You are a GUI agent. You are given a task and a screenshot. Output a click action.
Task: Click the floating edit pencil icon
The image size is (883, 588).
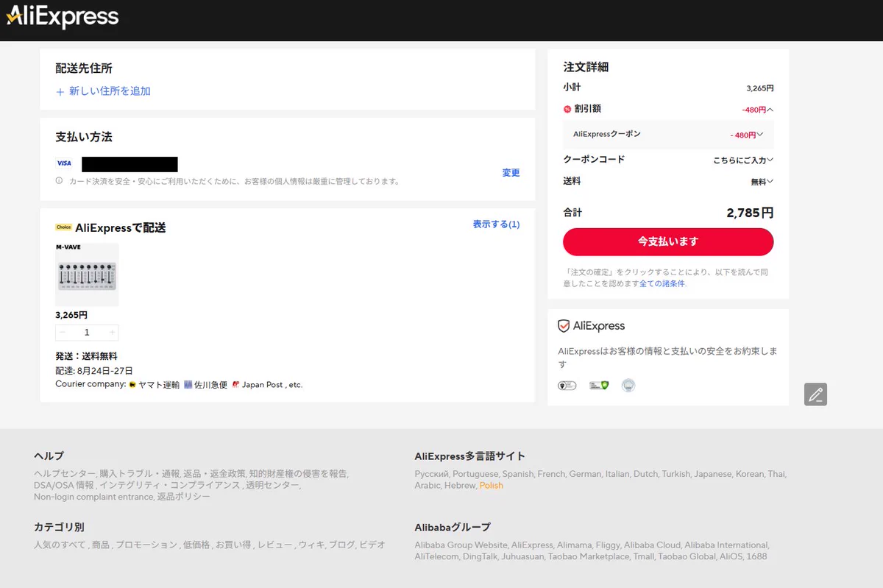[x=815, y=394]
